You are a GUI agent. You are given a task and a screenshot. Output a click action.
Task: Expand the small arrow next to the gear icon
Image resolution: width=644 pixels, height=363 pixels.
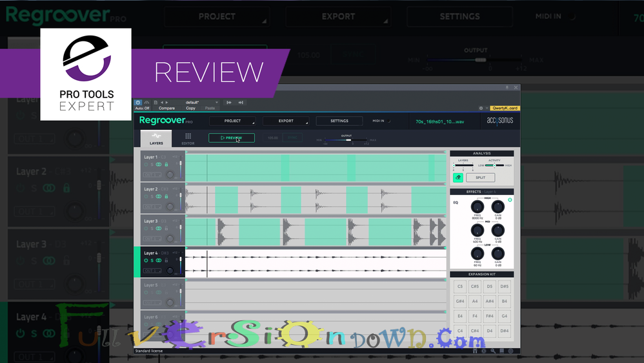pyautogui.click(x=487, y=108)
